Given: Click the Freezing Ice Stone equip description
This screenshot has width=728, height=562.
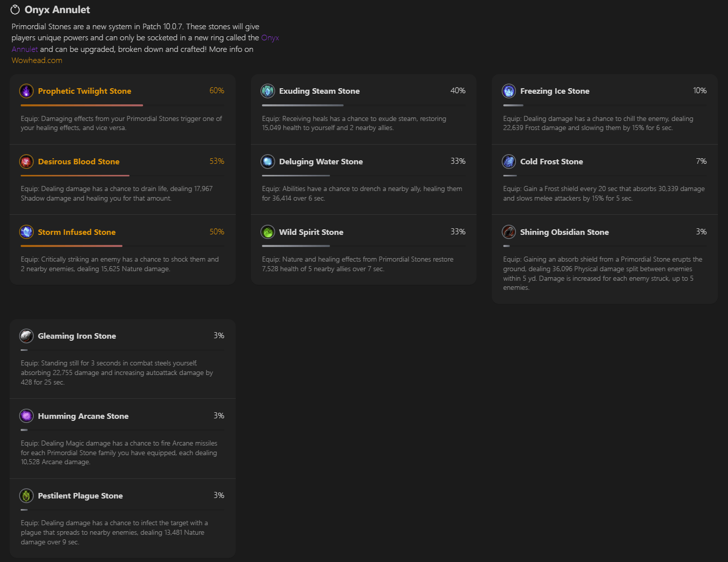Looking at the screenshot, I should [x=599, y=123].
